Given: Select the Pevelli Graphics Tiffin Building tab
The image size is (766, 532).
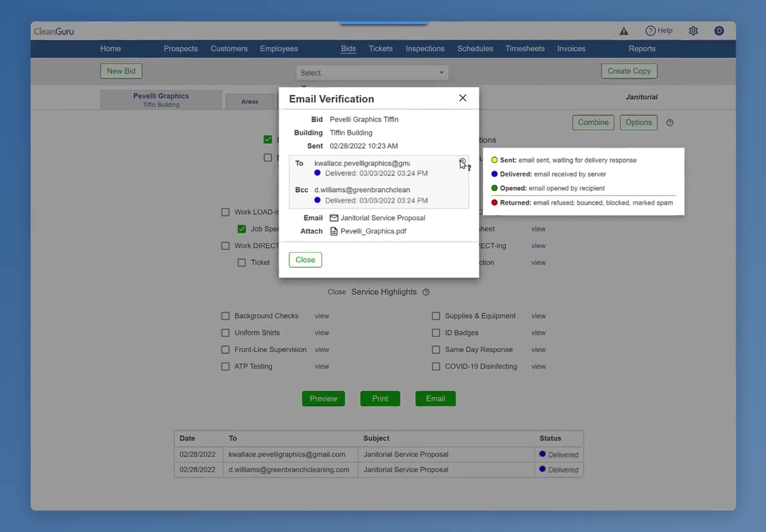Looking at the screenshot, I should pos(161,100).
